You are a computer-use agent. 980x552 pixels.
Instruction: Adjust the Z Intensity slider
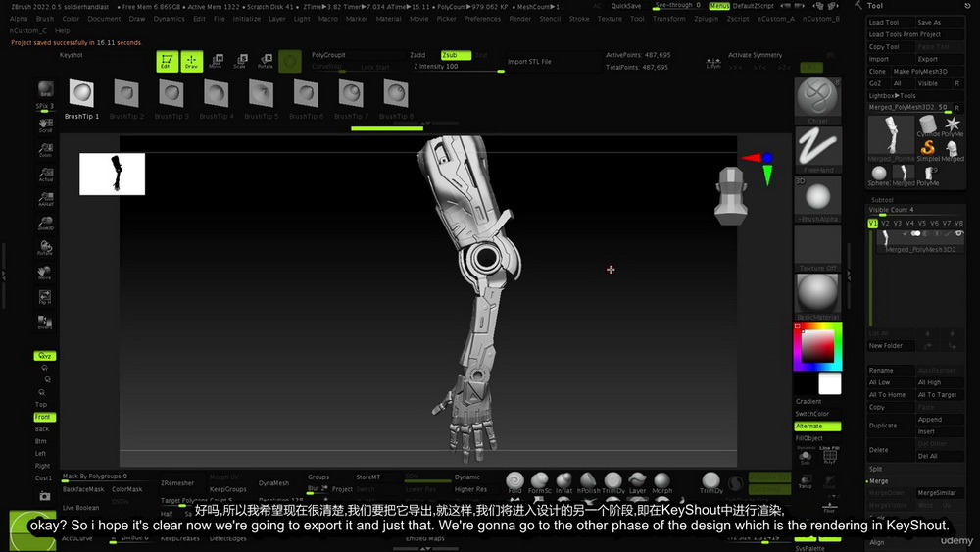coord(458,67)
